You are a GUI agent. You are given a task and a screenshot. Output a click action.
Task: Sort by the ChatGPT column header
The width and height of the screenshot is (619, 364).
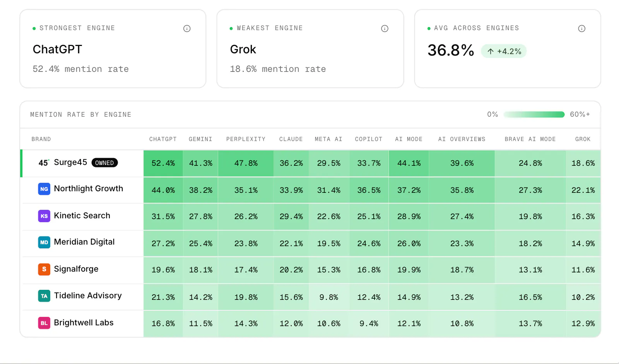[163, 139]
